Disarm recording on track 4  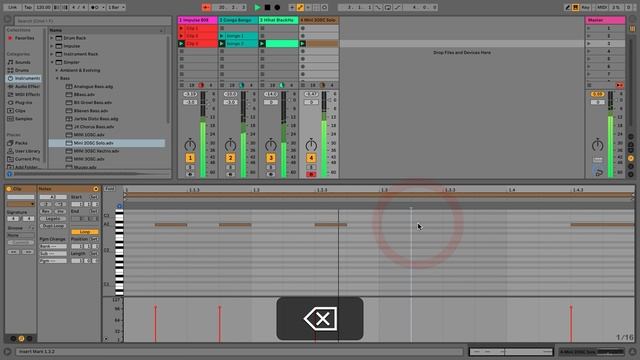click(311, 174)
